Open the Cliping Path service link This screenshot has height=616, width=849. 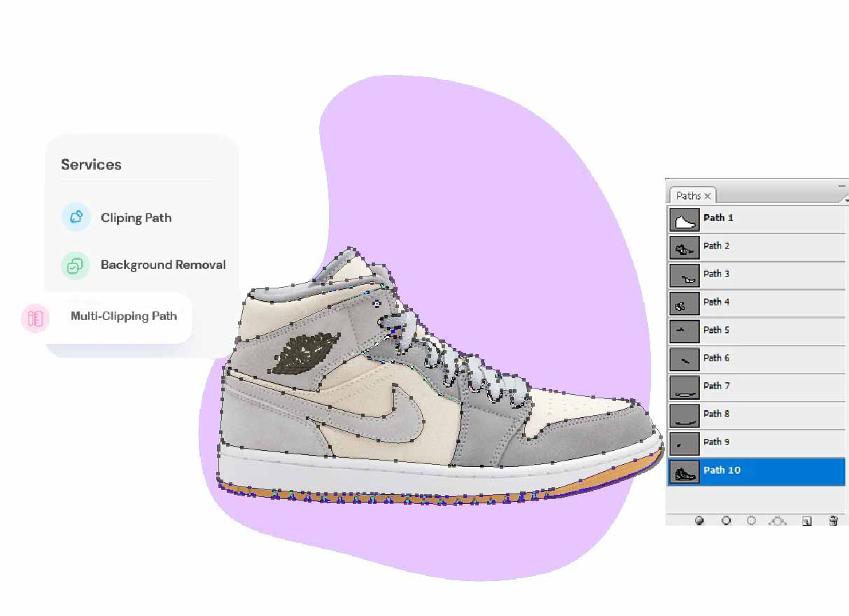pyautogui.click(x=136, y=218)
